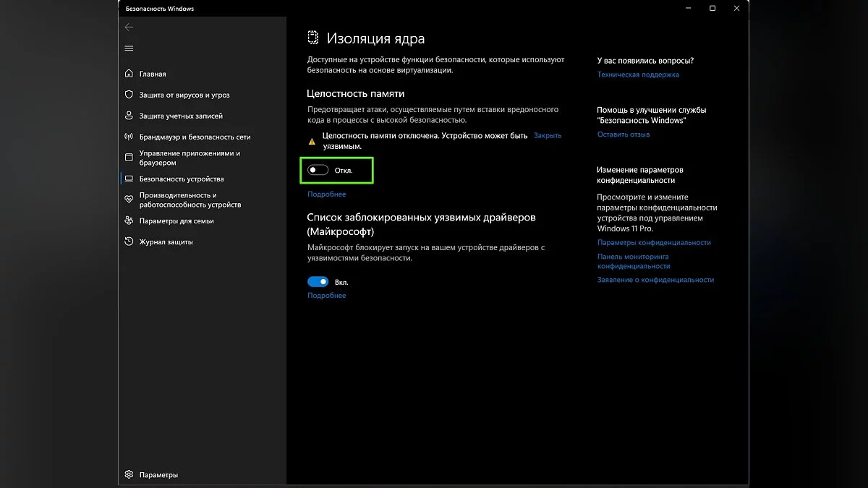Go to Защита от вирусов и угроз

pyautogui.click(x=184, y=95)
